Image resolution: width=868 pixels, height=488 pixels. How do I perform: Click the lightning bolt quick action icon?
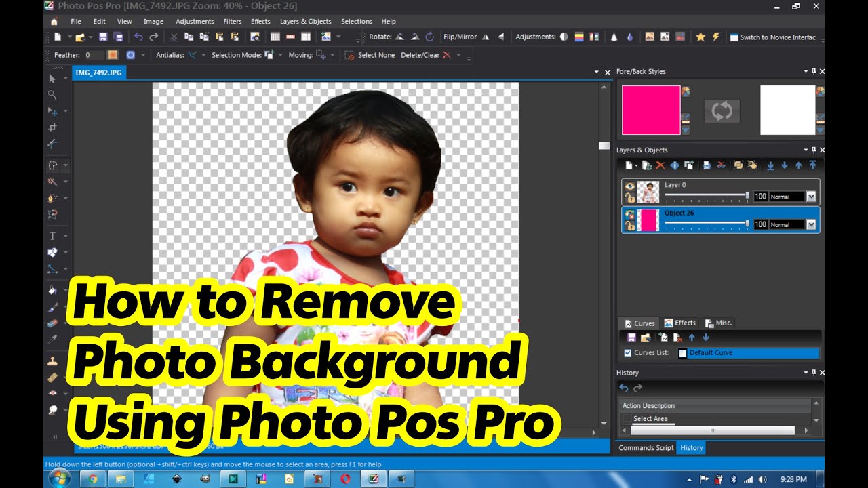coord(715,37)
